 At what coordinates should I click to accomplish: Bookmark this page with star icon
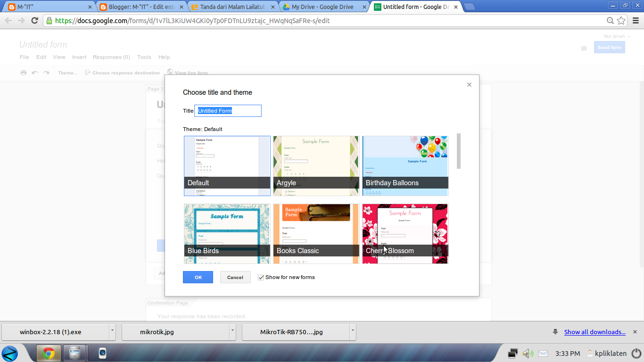[x=621, y=20]
